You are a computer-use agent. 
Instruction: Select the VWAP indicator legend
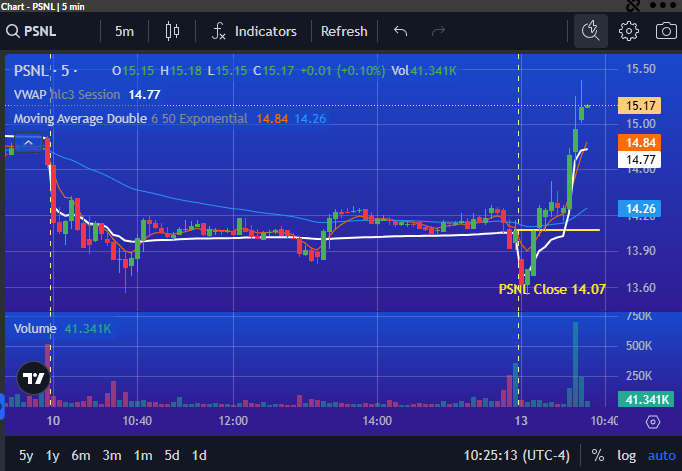[87, 94]
